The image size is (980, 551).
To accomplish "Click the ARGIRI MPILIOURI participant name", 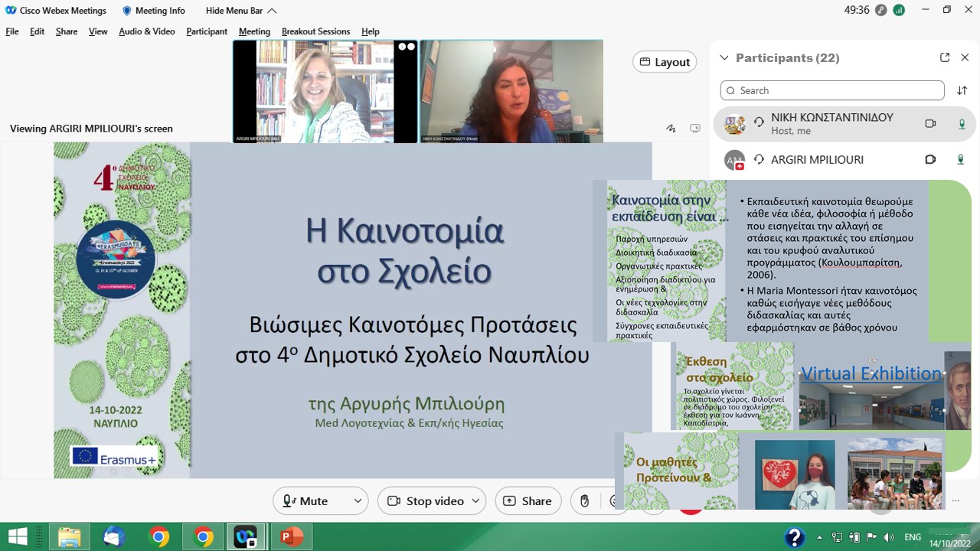I will [x=817, y=159].
